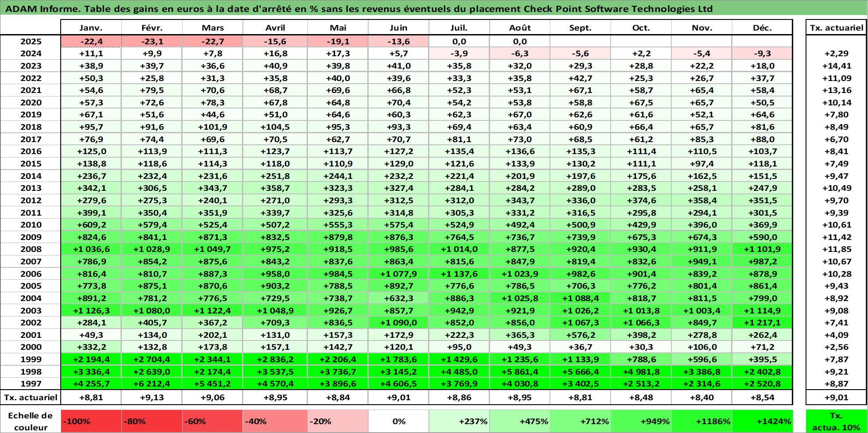Click the +14,41 actuarial rate for 2023

(x=836, y=66)
